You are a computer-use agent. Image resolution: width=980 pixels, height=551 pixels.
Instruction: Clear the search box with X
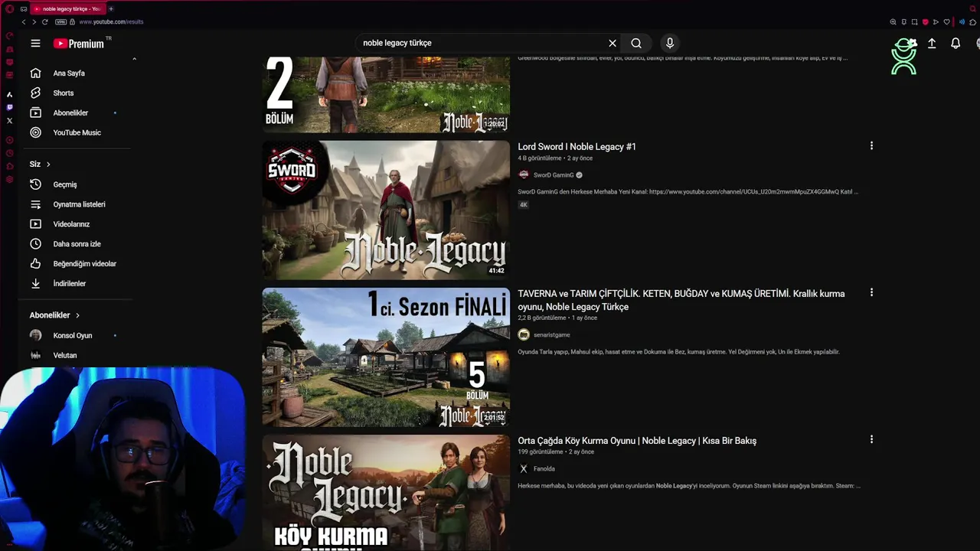(x=612, y=44)
